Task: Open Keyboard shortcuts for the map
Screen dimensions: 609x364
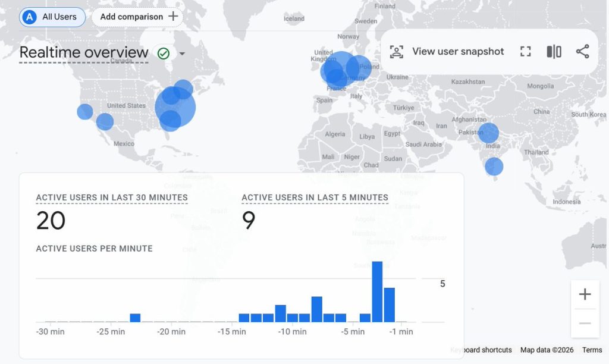Action: pos(481,350)
